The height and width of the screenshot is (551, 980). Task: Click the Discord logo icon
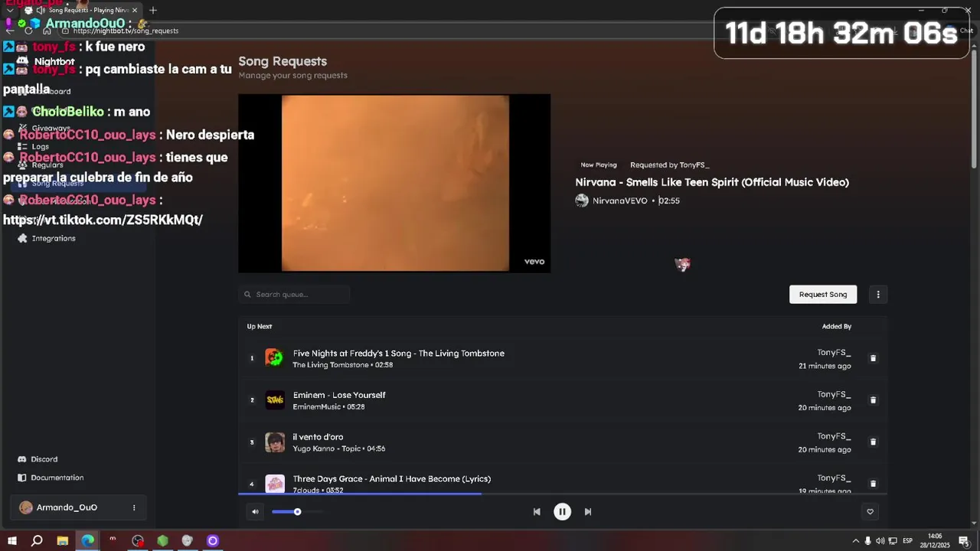[22, 459]
